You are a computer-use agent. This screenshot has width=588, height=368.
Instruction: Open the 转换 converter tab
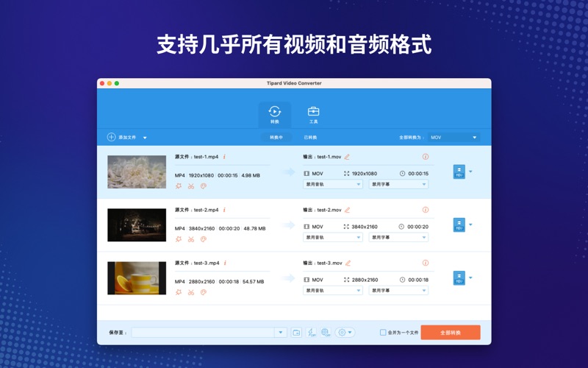click(x=274, y=115)
